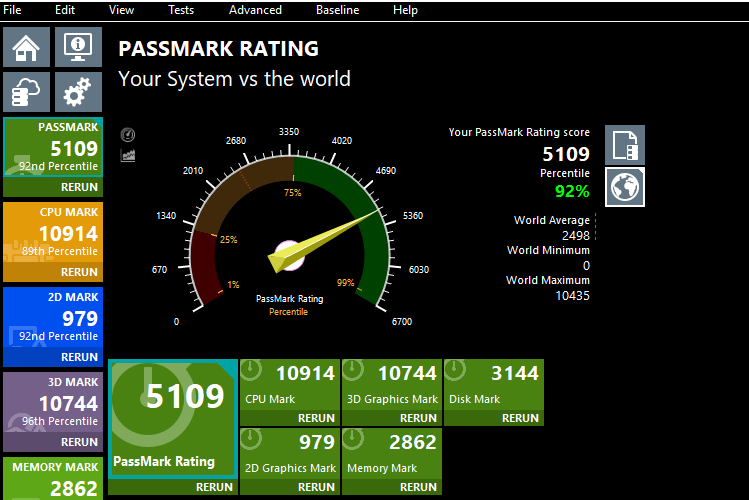Click power icon on Memory Mark tile
This screenshot has width=749, height=500.
coord(353,439)
